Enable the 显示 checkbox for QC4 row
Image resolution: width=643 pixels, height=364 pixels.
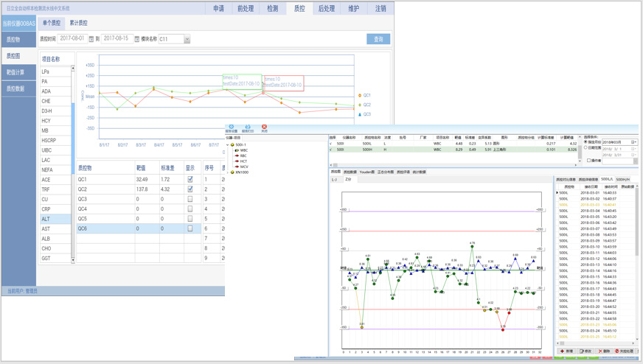coord(190,209)
